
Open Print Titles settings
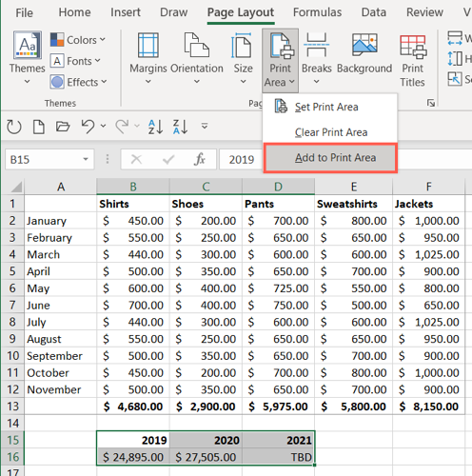click(412, 60)
